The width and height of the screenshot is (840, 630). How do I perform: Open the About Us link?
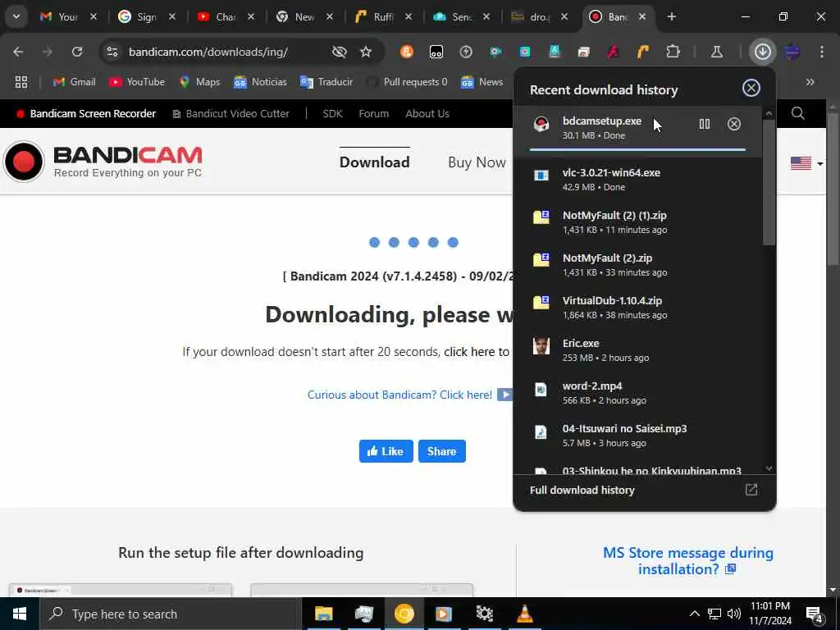tap(427, 113)
